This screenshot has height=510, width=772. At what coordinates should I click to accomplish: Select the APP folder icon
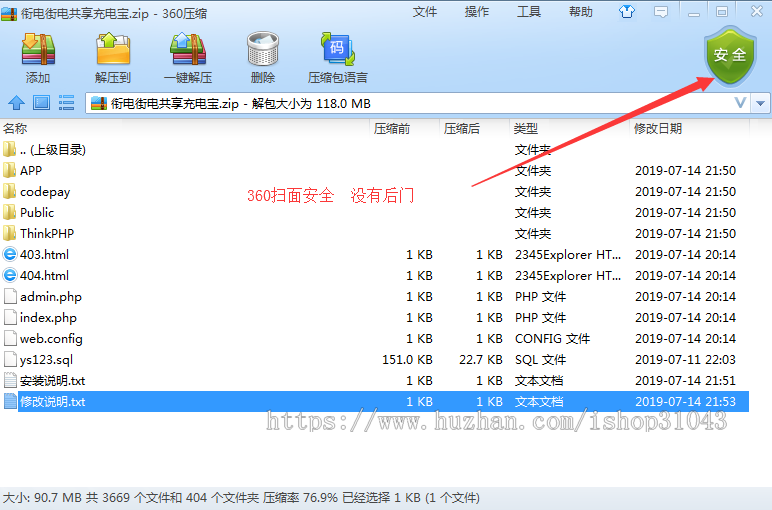(9, 170)
